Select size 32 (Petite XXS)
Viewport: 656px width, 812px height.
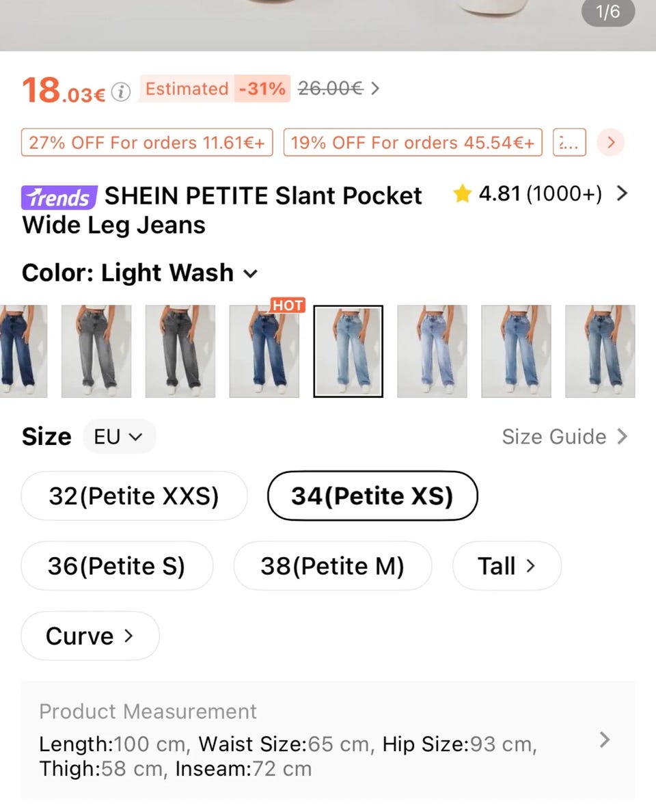(x=134, y=496)
